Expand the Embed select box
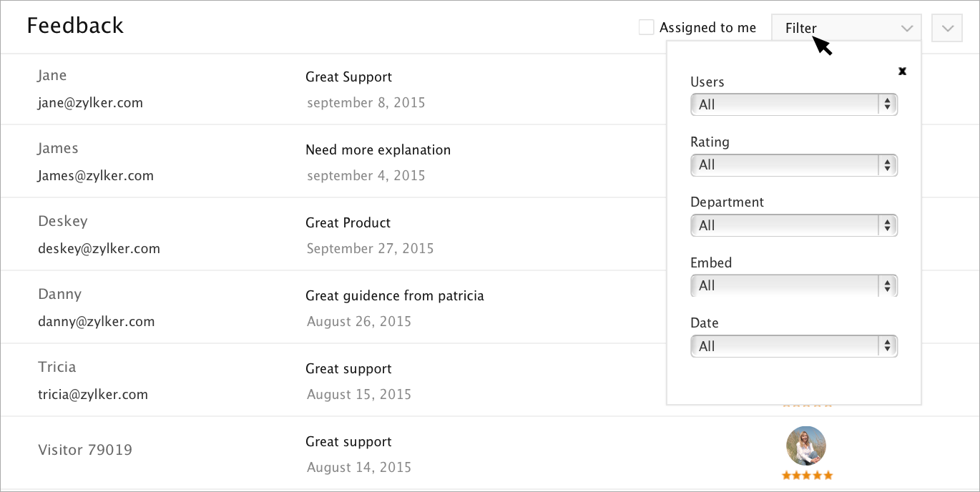Viewport: 980px width, 492px height. tap(793, 286)
